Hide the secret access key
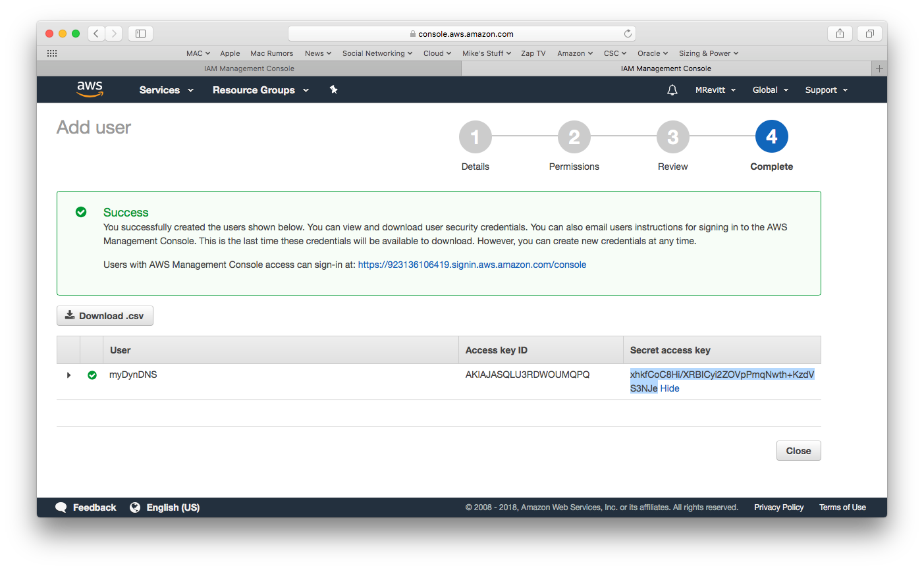Image resolution: width=924 pixels, height=570 pixels. point(670,388)
